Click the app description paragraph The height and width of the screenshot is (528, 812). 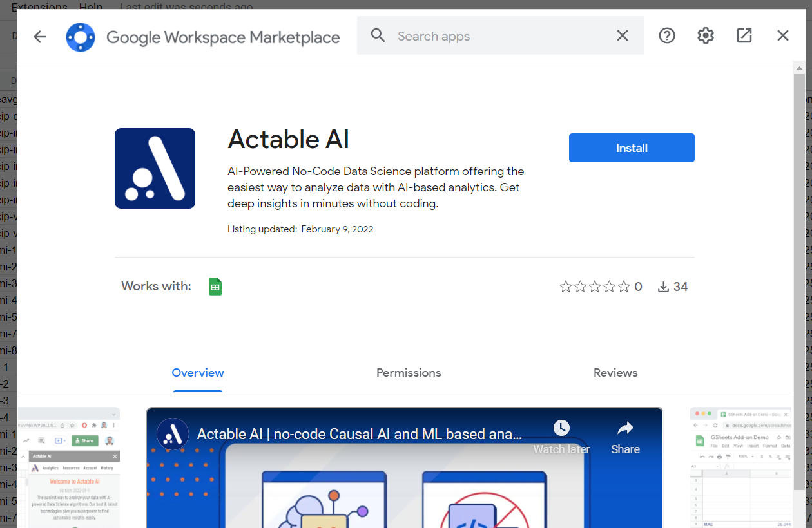(x=376, y=187)
